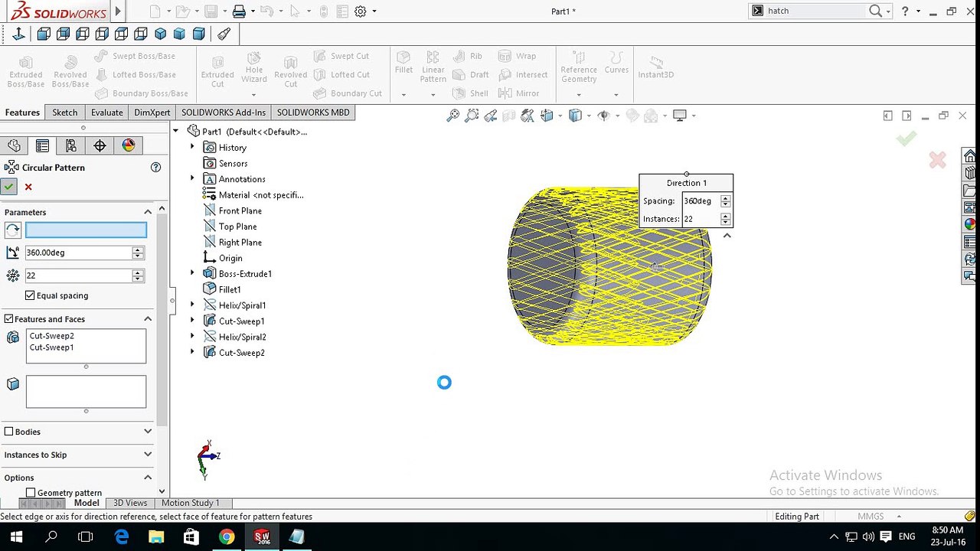The height and width of the screenshot is (551, 980).
Task: Switch to the Sketch tab
Action: point(64,112)
